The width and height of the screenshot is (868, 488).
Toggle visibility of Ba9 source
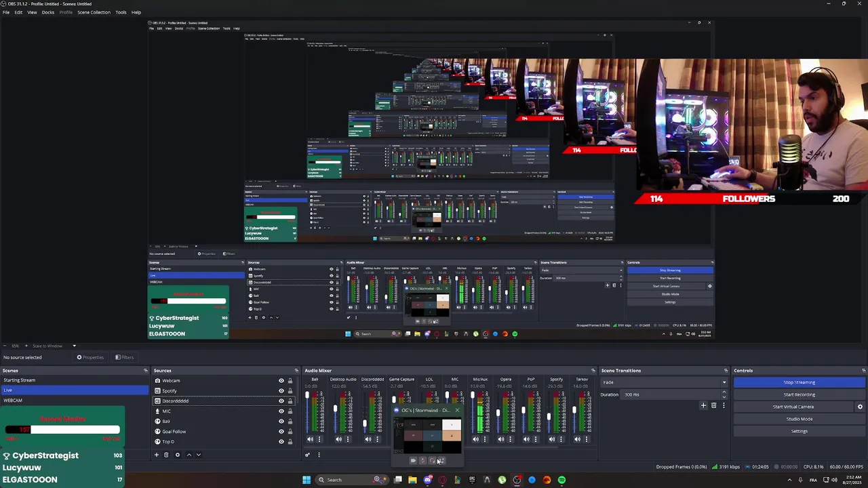[x=281, y=422]
